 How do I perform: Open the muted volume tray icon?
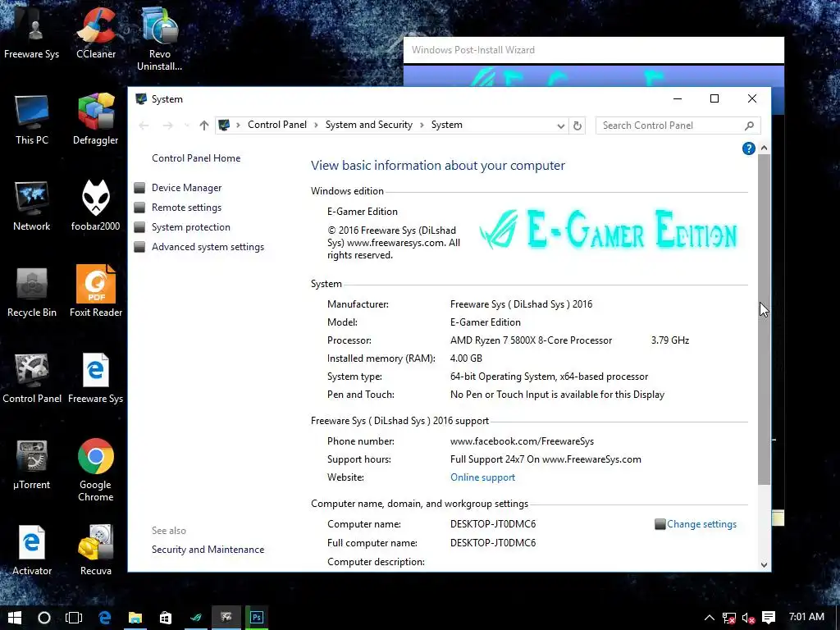[748, 618]
